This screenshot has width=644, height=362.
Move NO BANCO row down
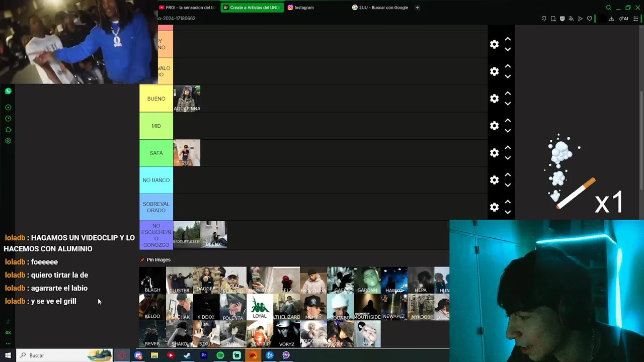click(508, 185)
